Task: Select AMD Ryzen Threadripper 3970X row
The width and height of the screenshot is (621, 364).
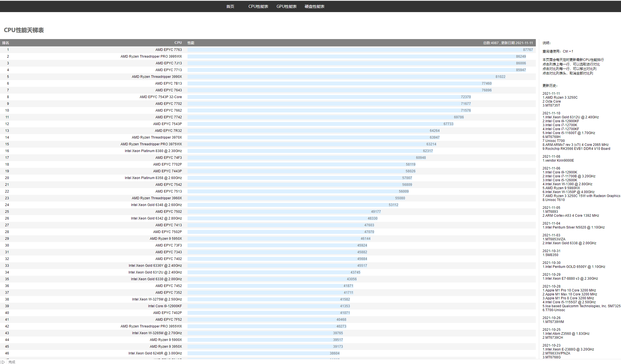Action: coord(268,137)
